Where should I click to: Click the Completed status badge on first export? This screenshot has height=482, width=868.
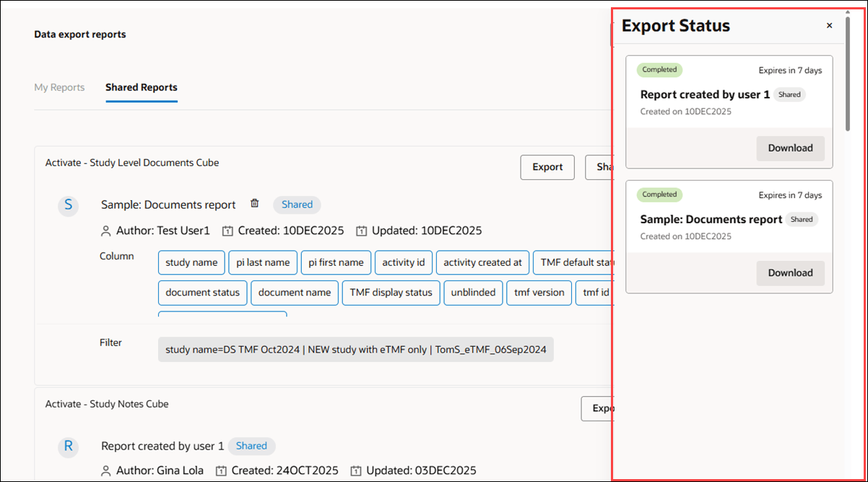[x=659, y=69]
